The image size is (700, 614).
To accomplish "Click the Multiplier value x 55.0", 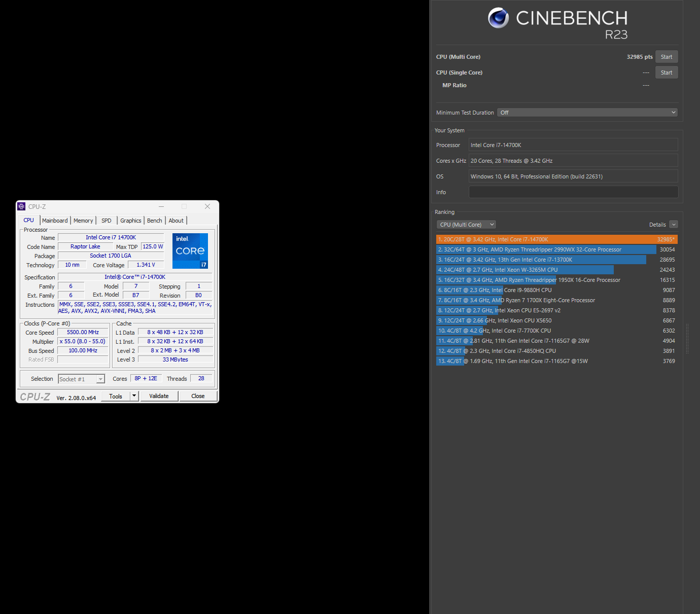I will click(83, 342).
